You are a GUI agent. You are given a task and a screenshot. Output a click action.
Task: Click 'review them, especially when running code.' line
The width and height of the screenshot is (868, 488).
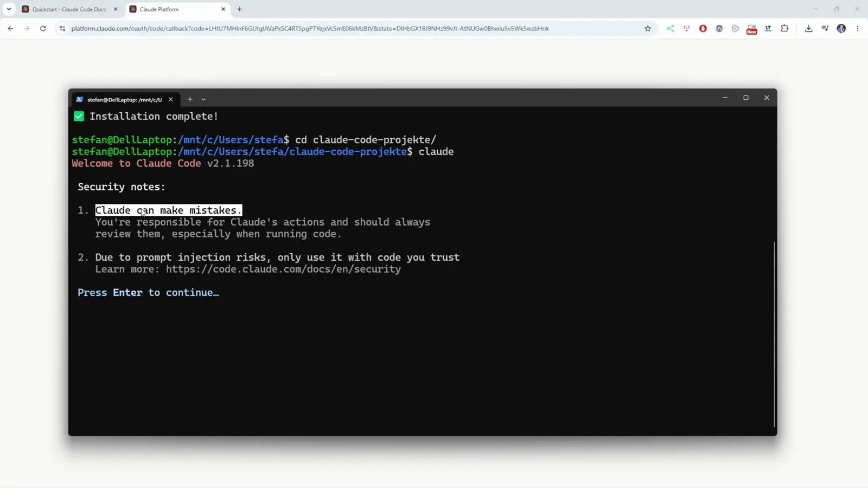[x=219, y=234]
